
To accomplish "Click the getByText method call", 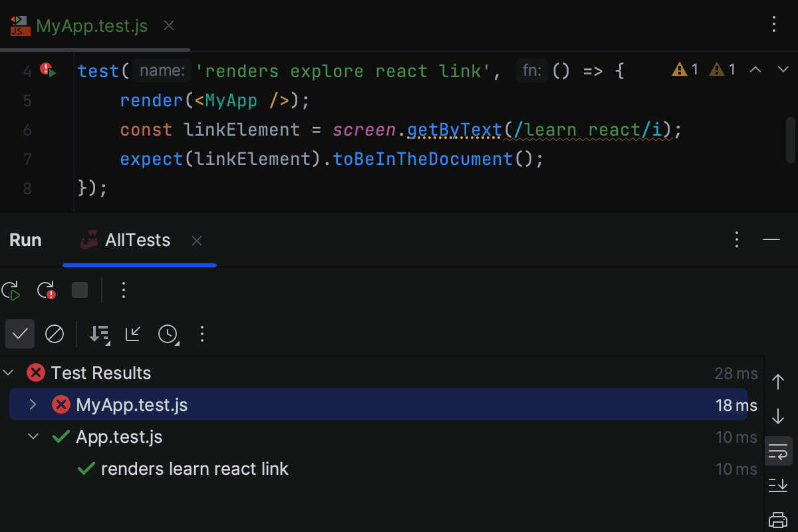I will click(454, 130).
